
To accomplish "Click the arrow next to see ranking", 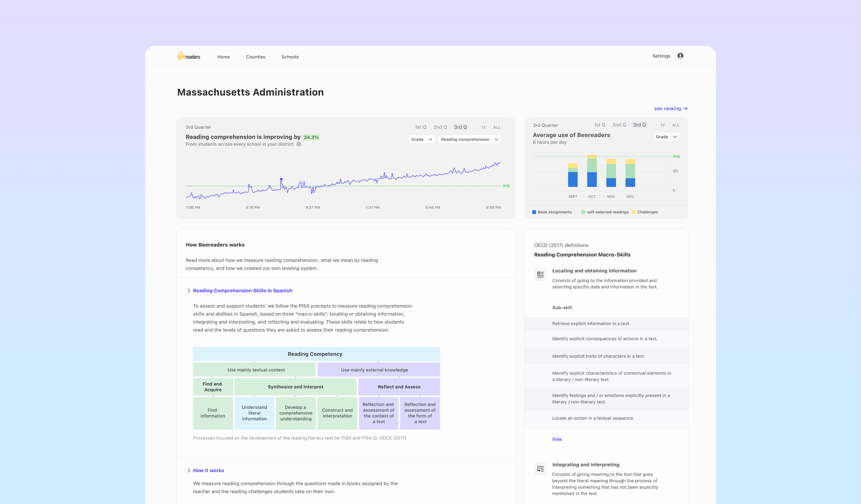I will [685, 109].
